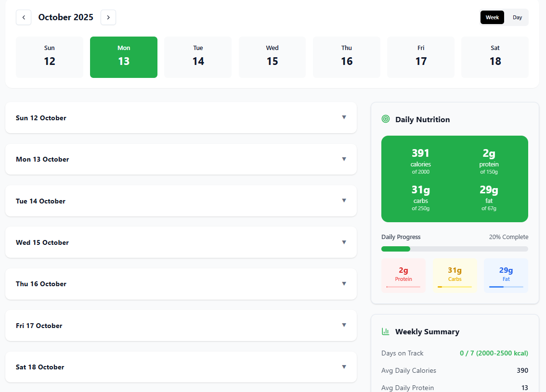Select Tuesday 14 in the week strip
Screen dimensions: 546x392
[198, 57]
